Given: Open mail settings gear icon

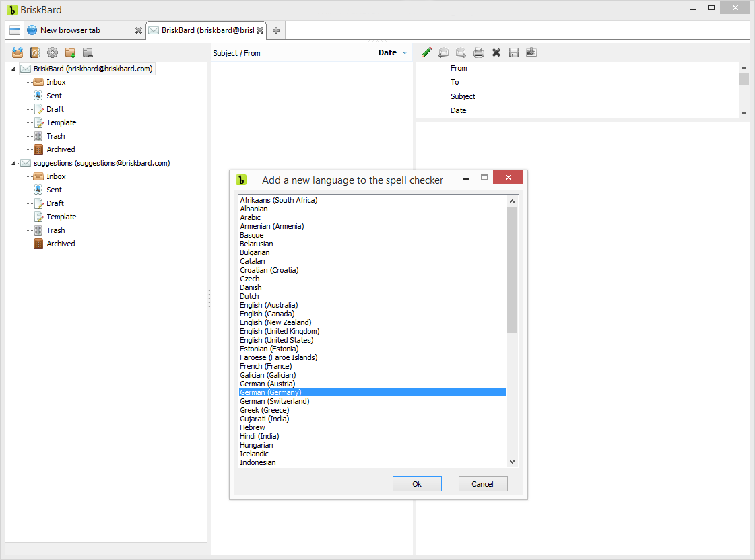Looking at the screenshot, I should pyautogui.click(x=53, y=53).
